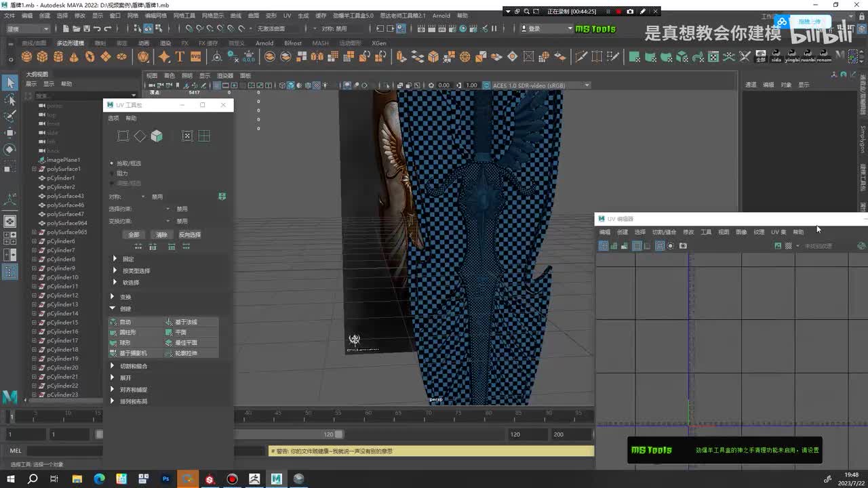Take a snapshot with the recorder camera icon
This screenshot has height=488, width=868.
tap(630, 12)
